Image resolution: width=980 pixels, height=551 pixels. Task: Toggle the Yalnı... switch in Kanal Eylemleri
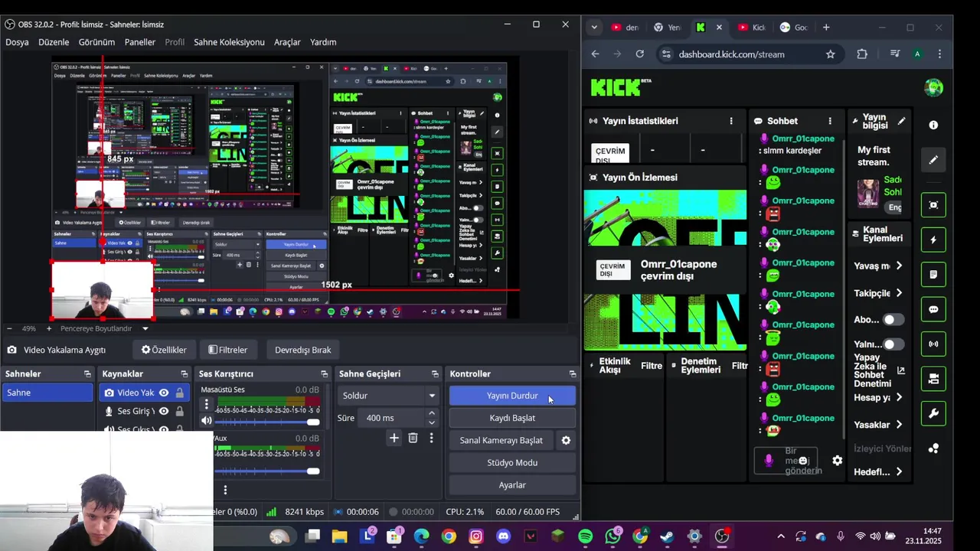[x=893, y=344]
